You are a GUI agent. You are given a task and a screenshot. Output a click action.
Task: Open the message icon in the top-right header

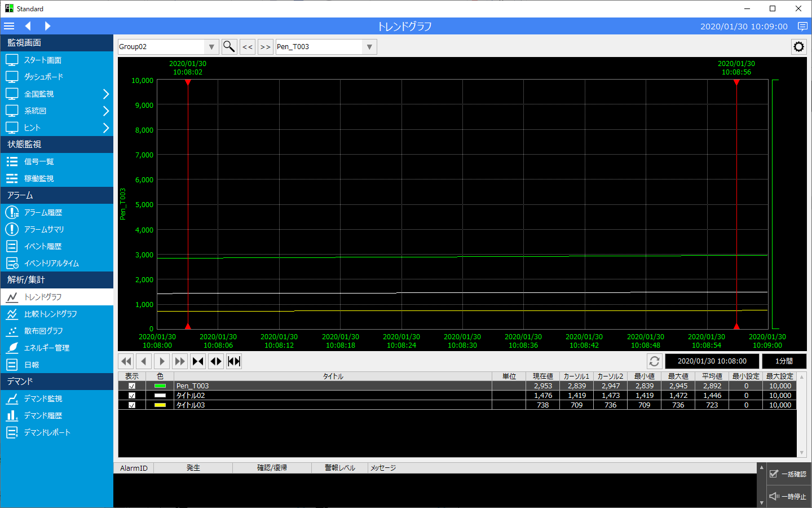(x=802, y=27)
